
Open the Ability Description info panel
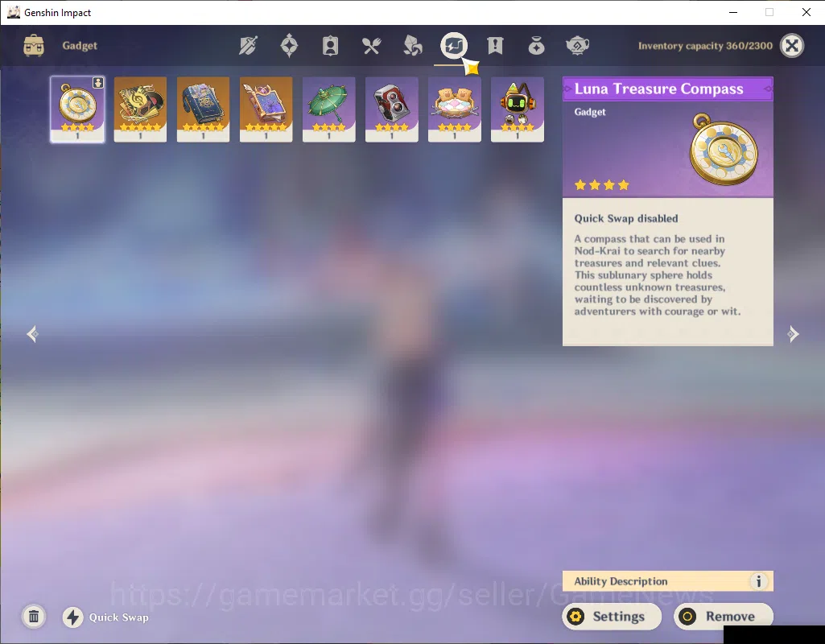point(668,581)
